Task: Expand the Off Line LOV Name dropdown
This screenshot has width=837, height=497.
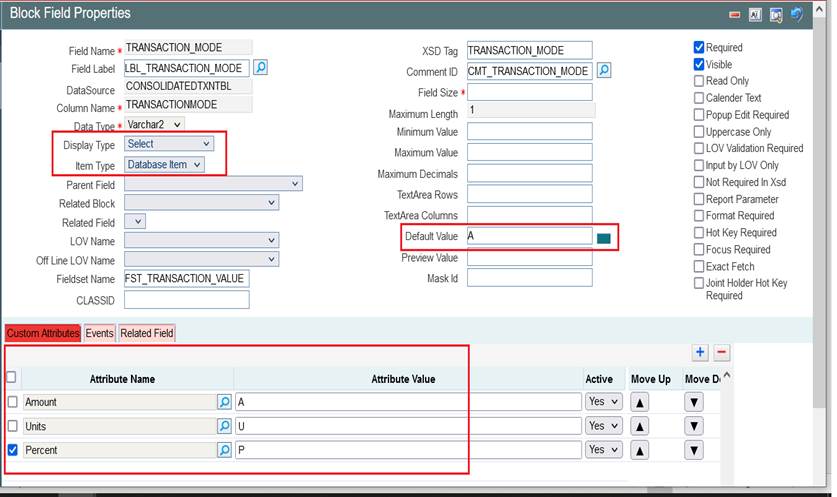Action: pos(201,259)
